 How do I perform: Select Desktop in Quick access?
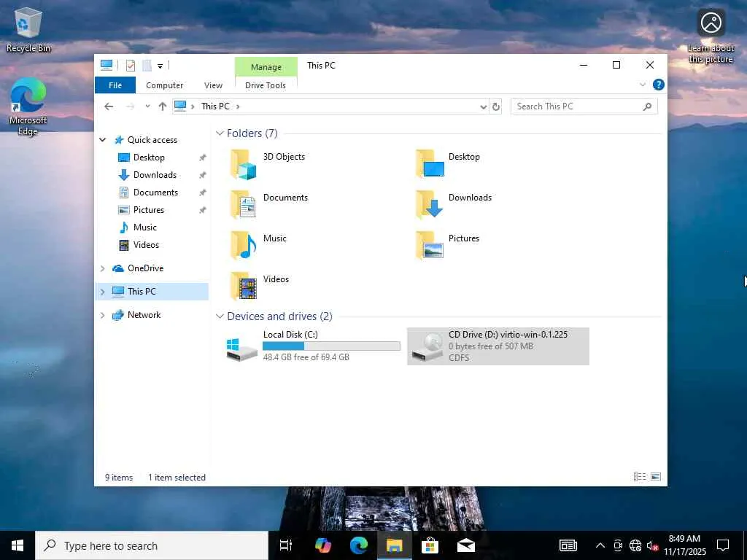[149, 157]
